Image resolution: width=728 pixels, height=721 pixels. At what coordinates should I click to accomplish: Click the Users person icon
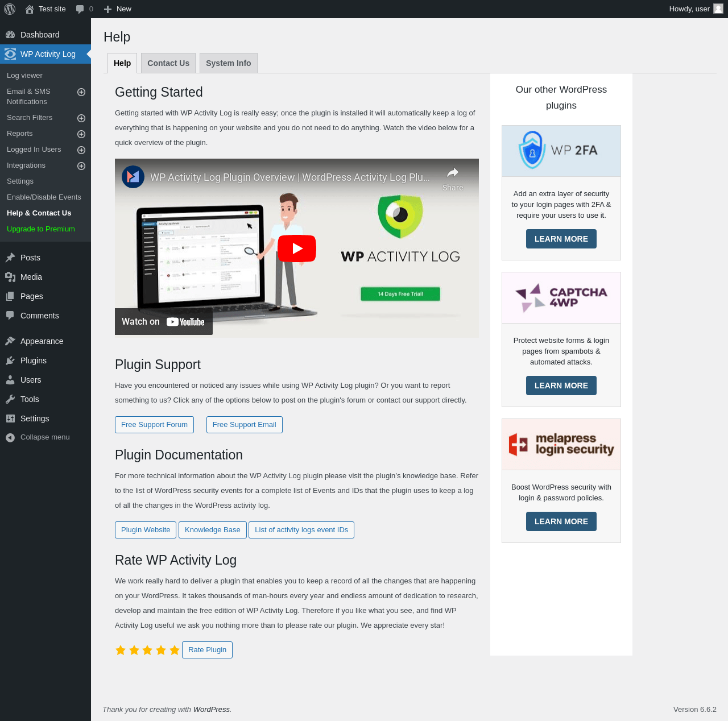pyautogui.click(x=10, y=380)
